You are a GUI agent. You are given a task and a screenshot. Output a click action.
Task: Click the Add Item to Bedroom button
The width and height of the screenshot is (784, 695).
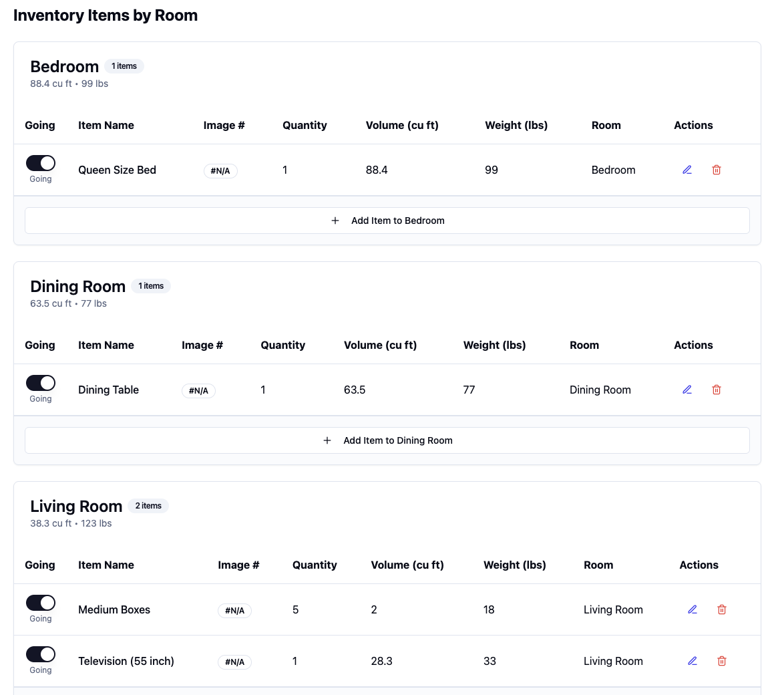click(387, 221)
